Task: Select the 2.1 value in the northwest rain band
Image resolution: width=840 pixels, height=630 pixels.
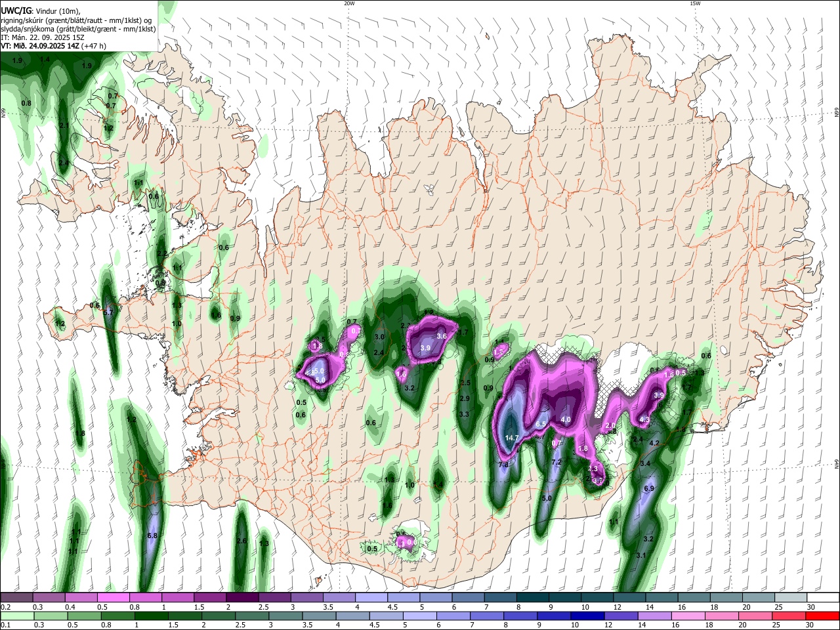Action: tap(64, 125)
